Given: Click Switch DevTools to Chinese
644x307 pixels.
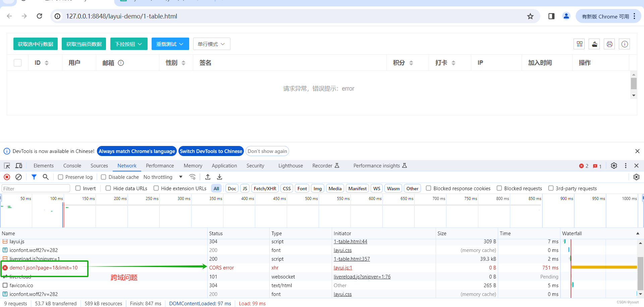Looking at the screenshot, I should pos(211,151).
